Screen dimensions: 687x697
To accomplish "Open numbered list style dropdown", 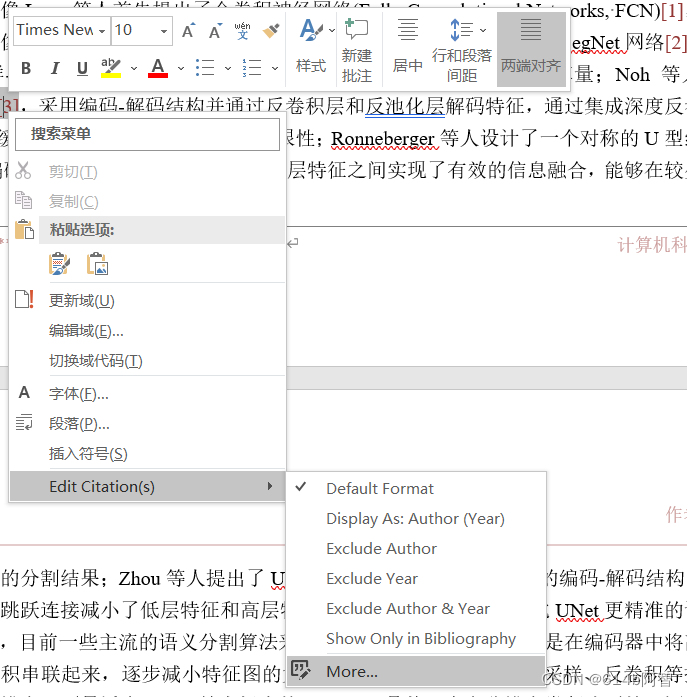I will (x=275, y=68).
